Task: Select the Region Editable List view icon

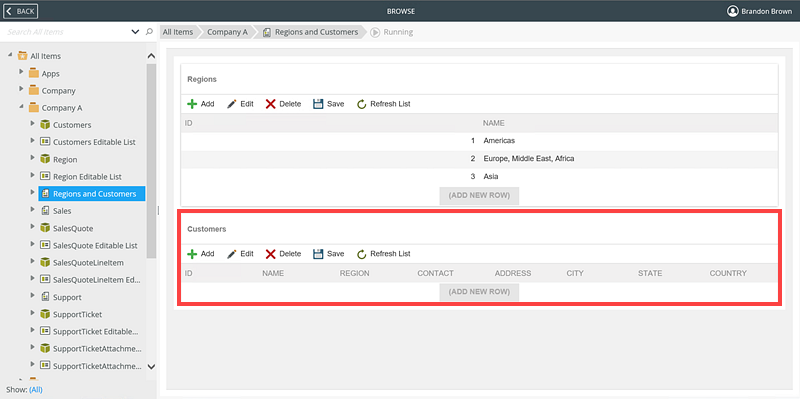Action: coord(45,176)
